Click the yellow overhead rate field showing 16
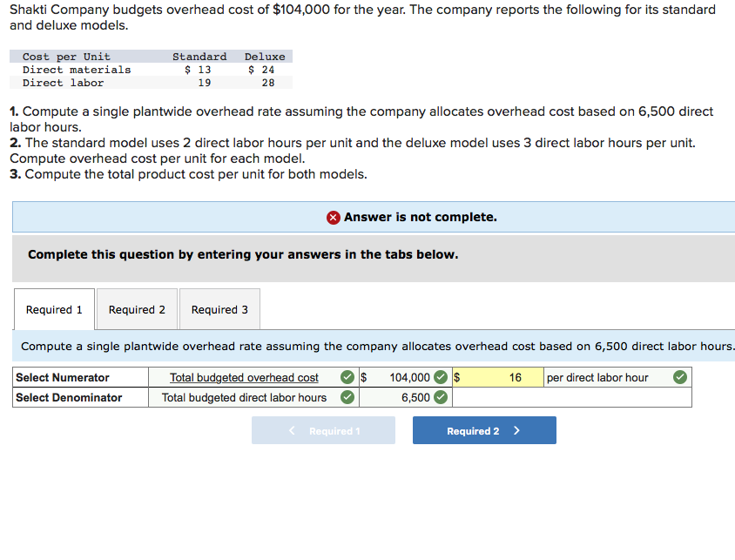The height and width of the screenshot is (560, 735). click(498, 377)
